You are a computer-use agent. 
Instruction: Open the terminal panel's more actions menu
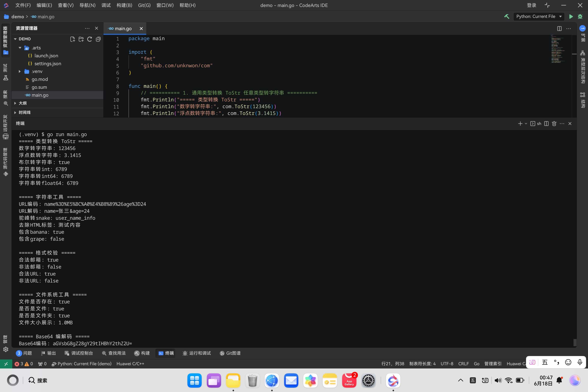click(x=562, y=123)
